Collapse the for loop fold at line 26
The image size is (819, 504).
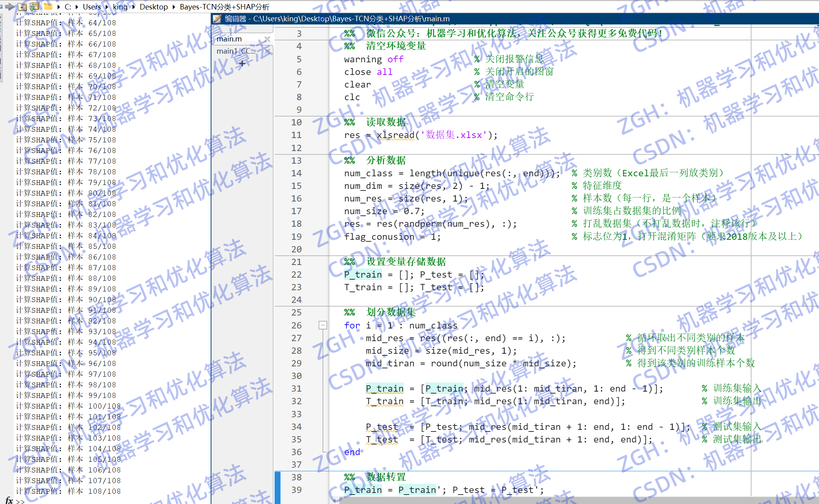[323, 325]
